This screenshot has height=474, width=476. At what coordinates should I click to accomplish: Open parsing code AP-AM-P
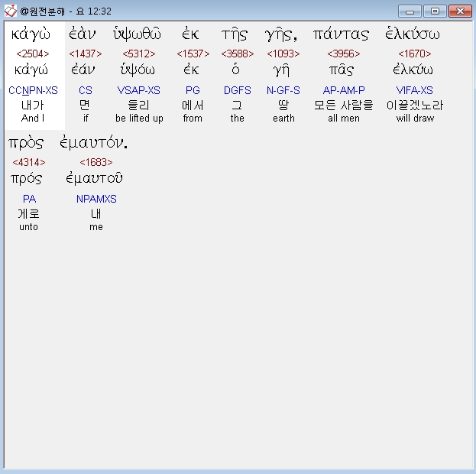pos(344,90)
